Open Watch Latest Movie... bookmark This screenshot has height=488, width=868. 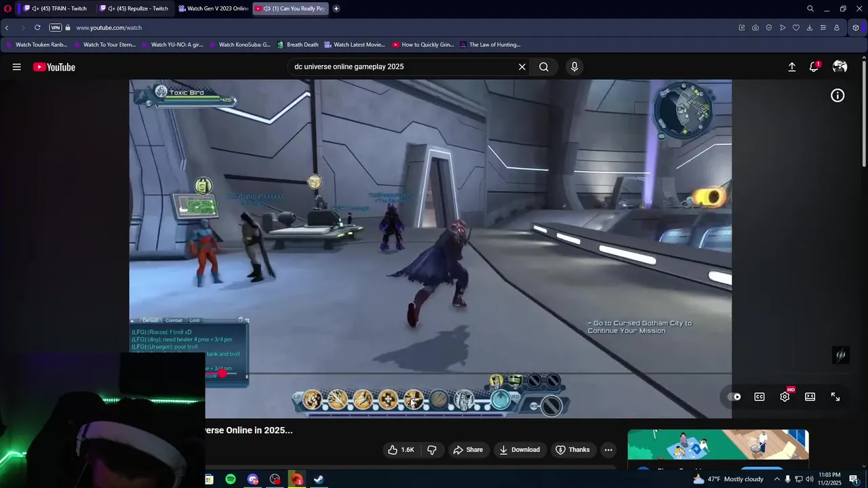point(355,45)
